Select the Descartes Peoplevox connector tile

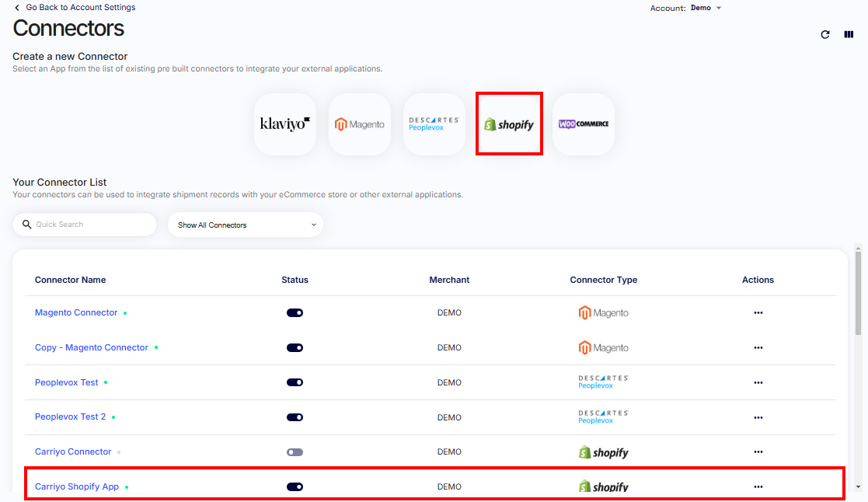pyautogui.click(x=434, y=124)
